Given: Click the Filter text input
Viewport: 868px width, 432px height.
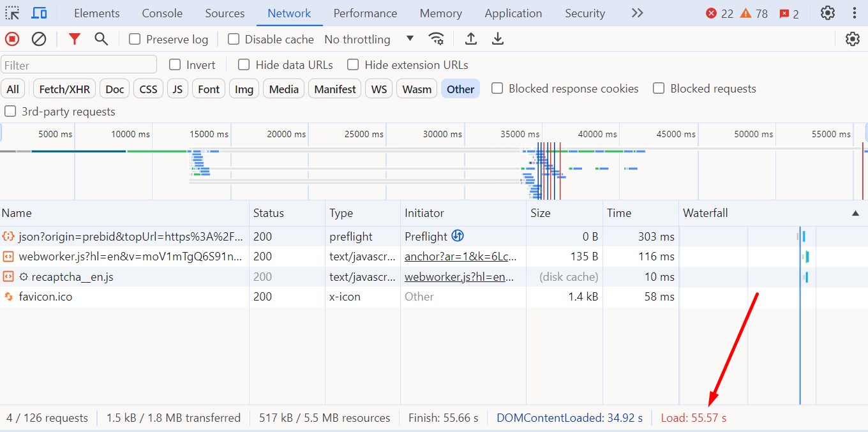Looking at the screenshot, I should [x=79, y=65].
